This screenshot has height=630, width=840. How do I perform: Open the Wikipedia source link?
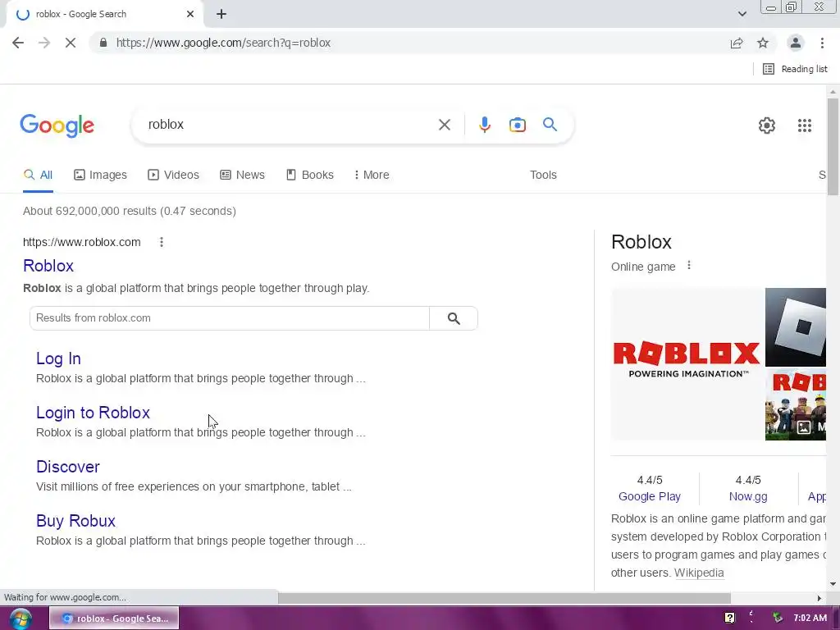(x=699, y=573)
